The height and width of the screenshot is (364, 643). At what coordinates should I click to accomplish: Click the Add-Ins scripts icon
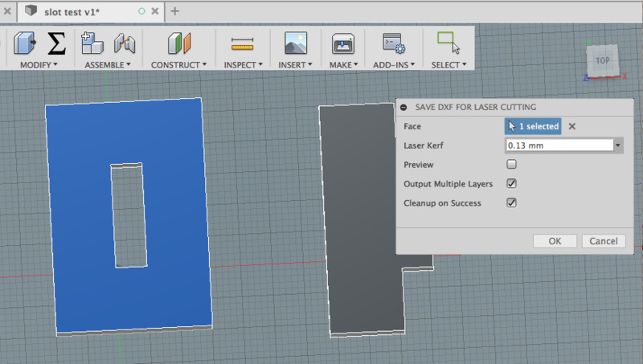tap(394, 43)
